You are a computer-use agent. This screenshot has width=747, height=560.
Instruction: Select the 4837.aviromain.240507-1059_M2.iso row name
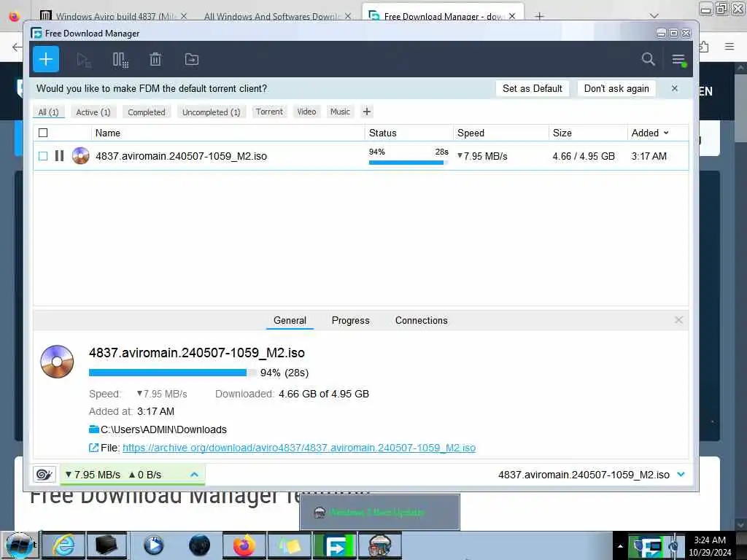(x=181, y=156)
